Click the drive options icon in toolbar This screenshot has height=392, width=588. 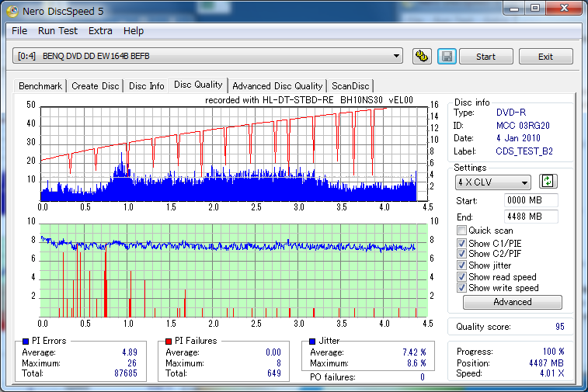[422, 57]
